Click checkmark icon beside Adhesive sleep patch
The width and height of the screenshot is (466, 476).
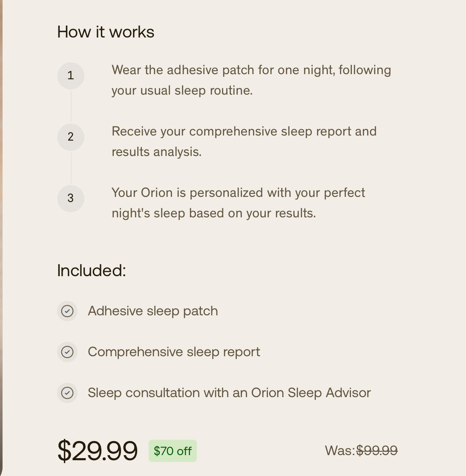[67, 311]
